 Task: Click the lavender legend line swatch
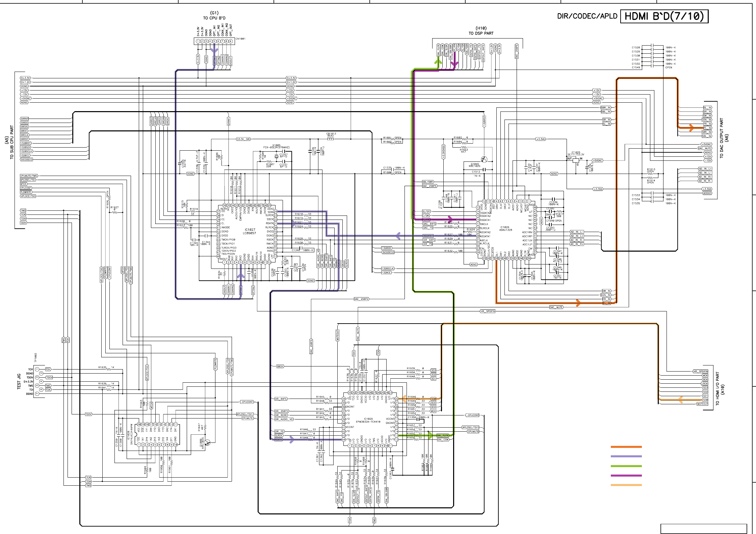(x=626, y=456)
